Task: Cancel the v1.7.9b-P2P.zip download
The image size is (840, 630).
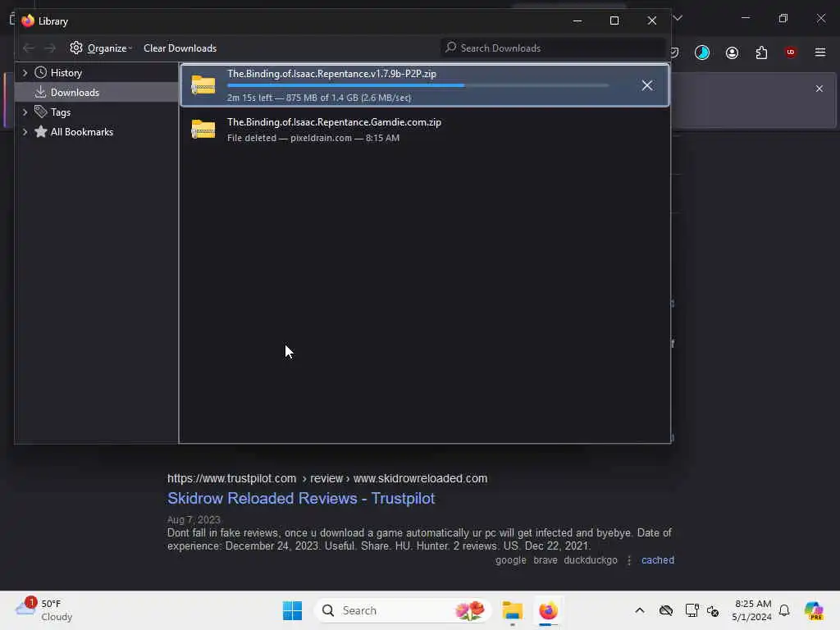Action: (647, 85)
